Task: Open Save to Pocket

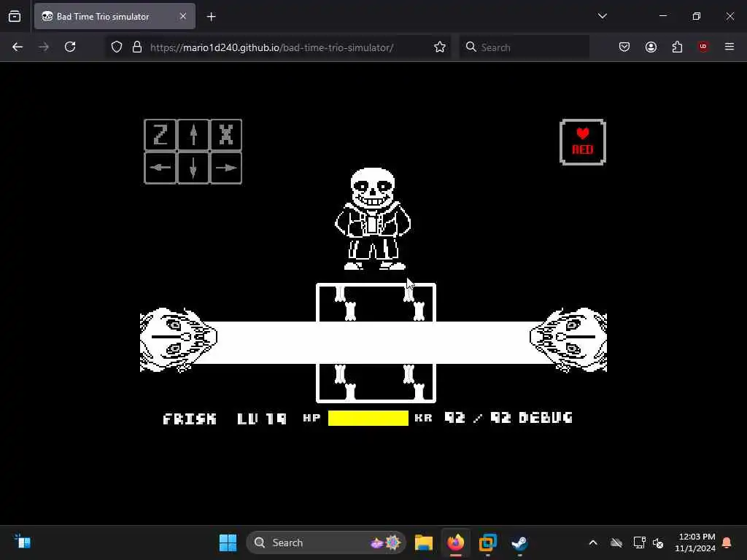Action: [624, 47]
